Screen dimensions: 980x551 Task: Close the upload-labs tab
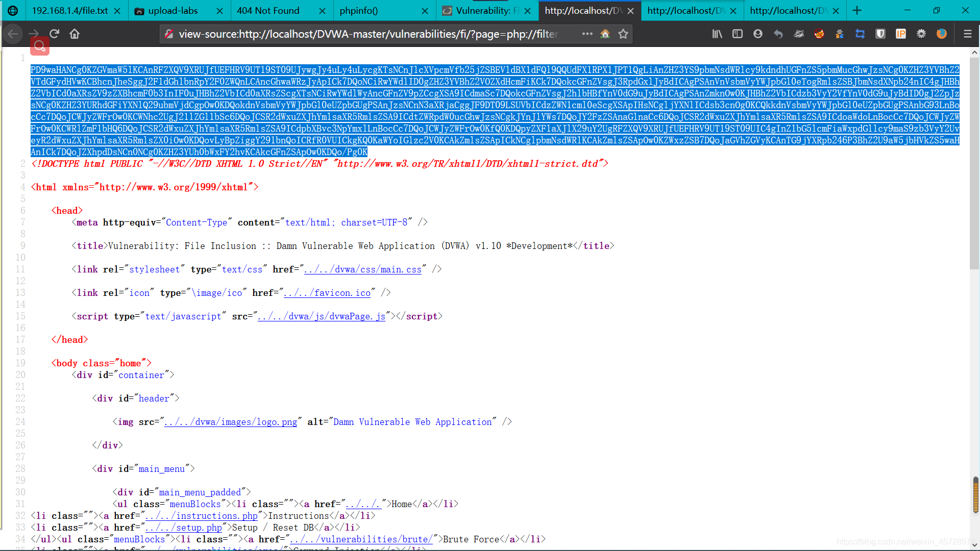pos(219,11)
